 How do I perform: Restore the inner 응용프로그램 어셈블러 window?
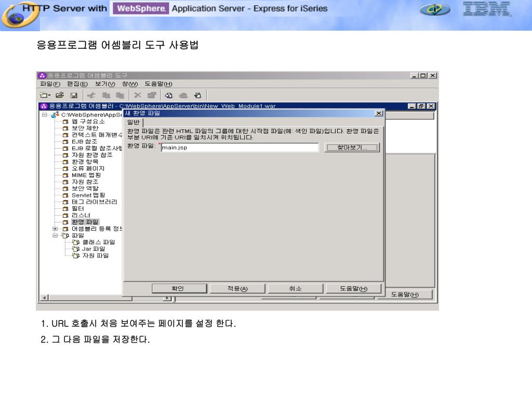(x=421, y=106)
